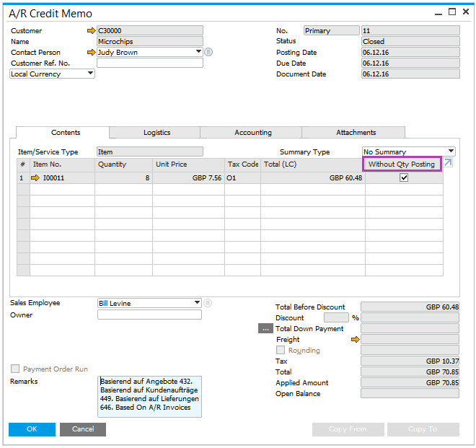Click the Primary series field
The height and width of the screenshot is (448, 476).
pos(332,31)
